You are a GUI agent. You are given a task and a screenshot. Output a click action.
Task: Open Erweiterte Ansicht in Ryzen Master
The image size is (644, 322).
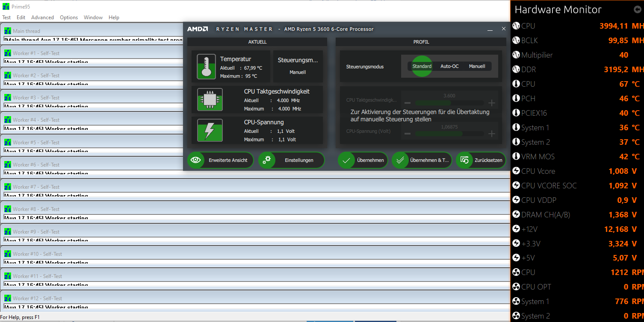tap(221, 160)
